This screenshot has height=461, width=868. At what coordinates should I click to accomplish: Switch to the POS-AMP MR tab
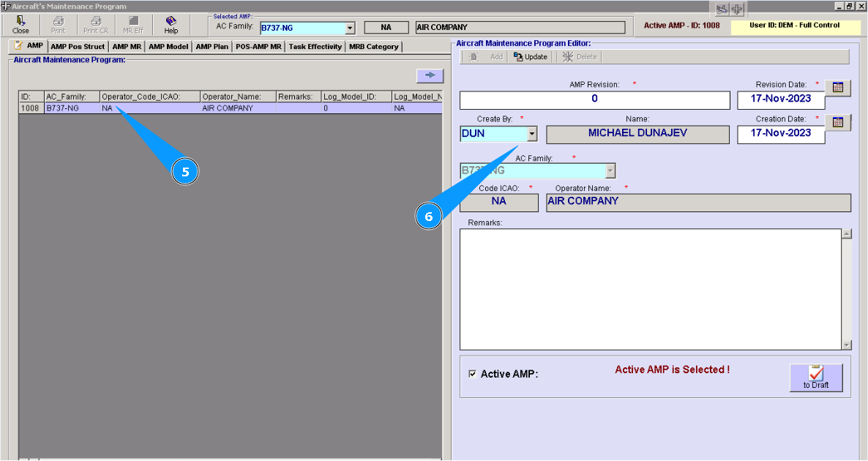[x=258, y=47]
